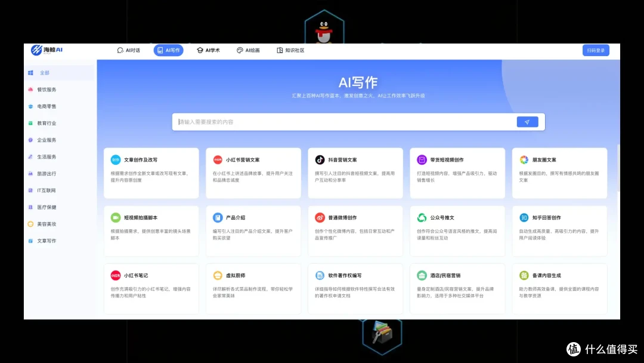This screenshot has height=363, width=644.
Task: Click the 扫码登录 button
Action: (596, 50)
